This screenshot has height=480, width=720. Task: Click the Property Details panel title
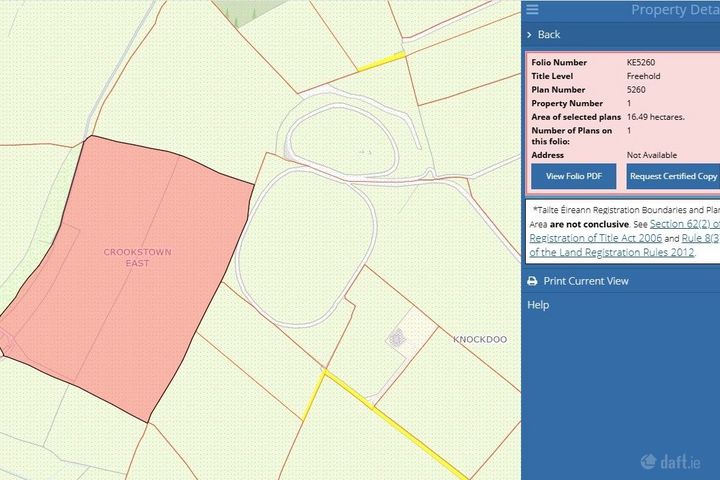click(x=675, y=10)
